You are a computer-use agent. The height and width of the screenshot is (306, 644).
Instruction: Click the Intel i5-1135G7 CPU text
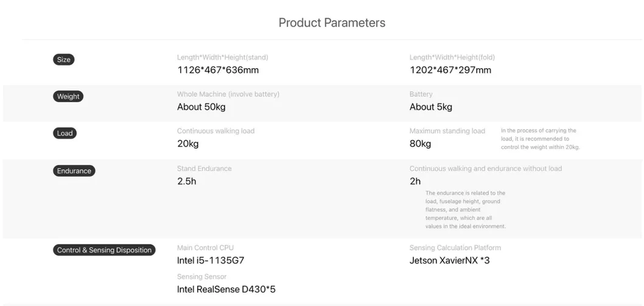tap(211, 260)
